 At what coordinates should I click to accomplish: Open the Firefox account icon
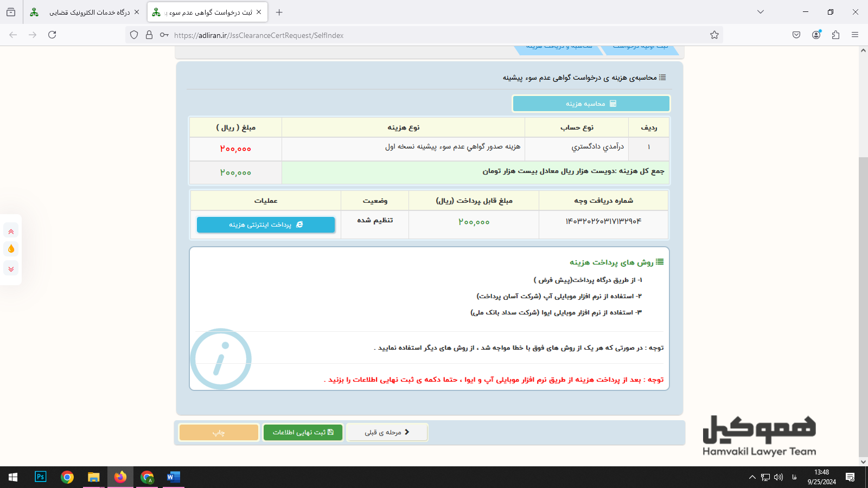coord(816,35)
